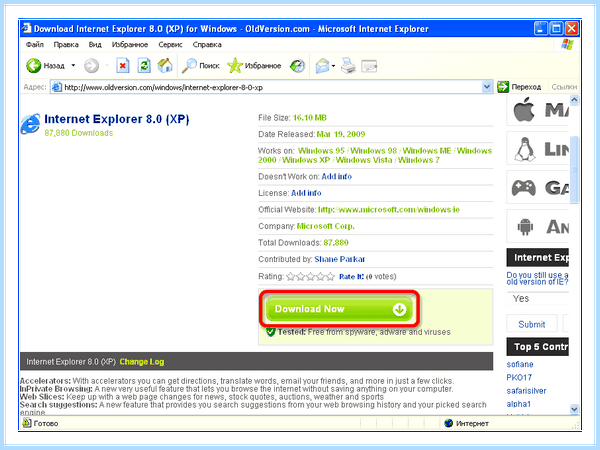Click the Windows 98 link
The image size is (600, 450).
point(373,151)
